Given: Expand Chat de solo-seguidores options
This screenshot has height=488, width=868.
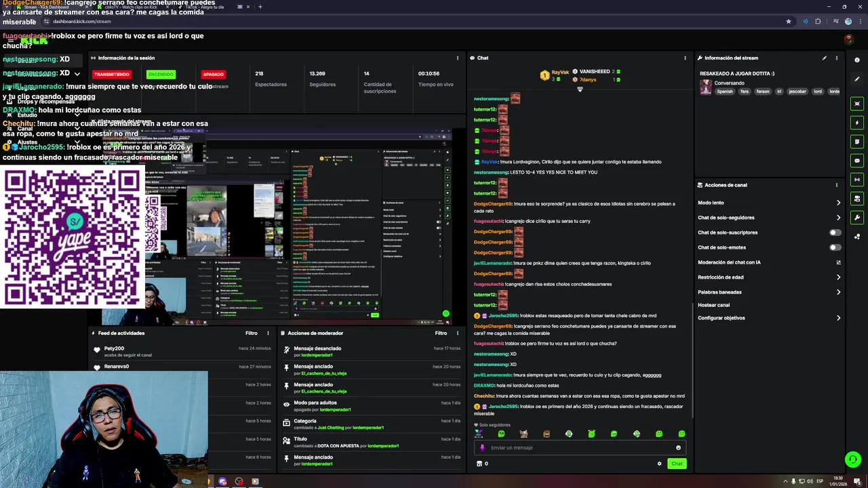Looking at the screenshot, I should [838, 218].
